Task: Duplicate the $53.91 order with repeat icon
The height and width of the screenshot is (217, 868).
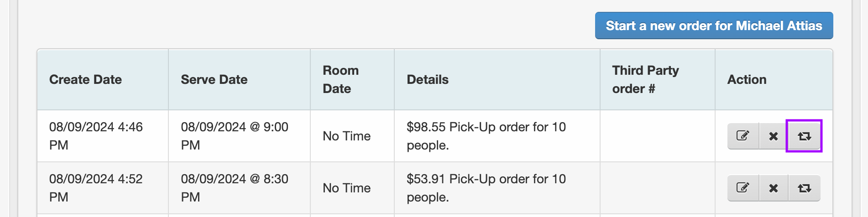Action: coord(804,188)
